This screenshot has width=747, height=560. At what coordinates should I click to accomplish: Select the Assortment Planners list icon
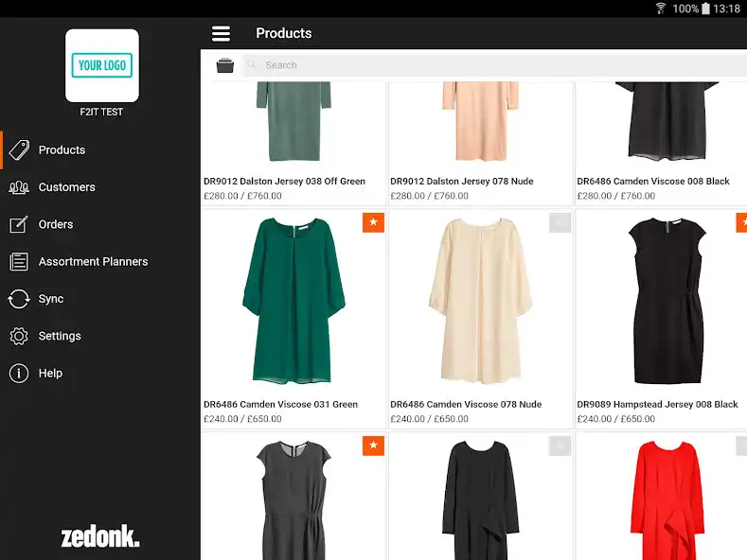click(x=19, y=261)
